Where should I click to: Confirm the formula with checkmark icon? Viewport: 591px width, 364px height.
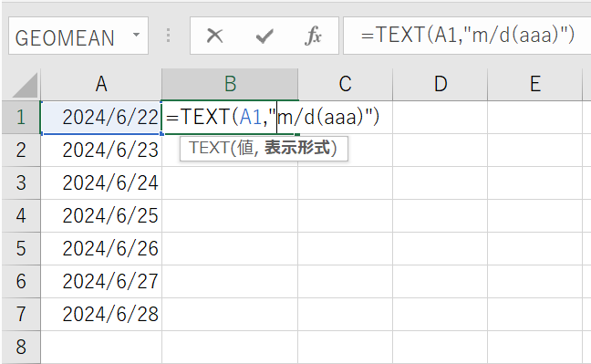[264, 36]
